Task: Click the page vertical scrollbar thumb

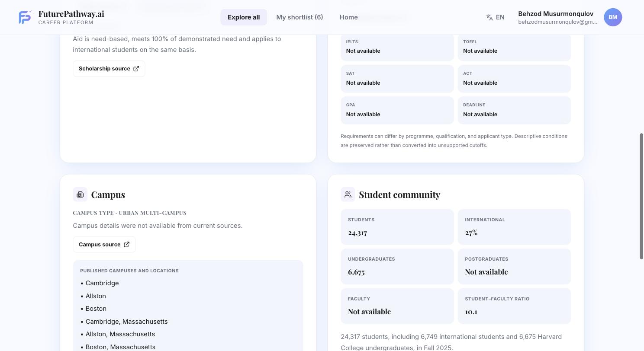Action: [641, 196]
